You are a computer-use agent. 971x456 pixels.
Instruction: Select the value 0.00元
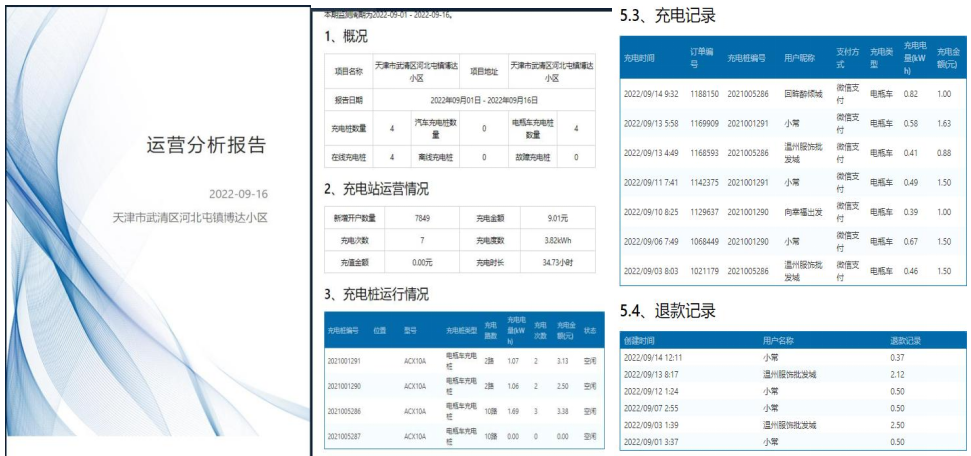coord(423,263)
